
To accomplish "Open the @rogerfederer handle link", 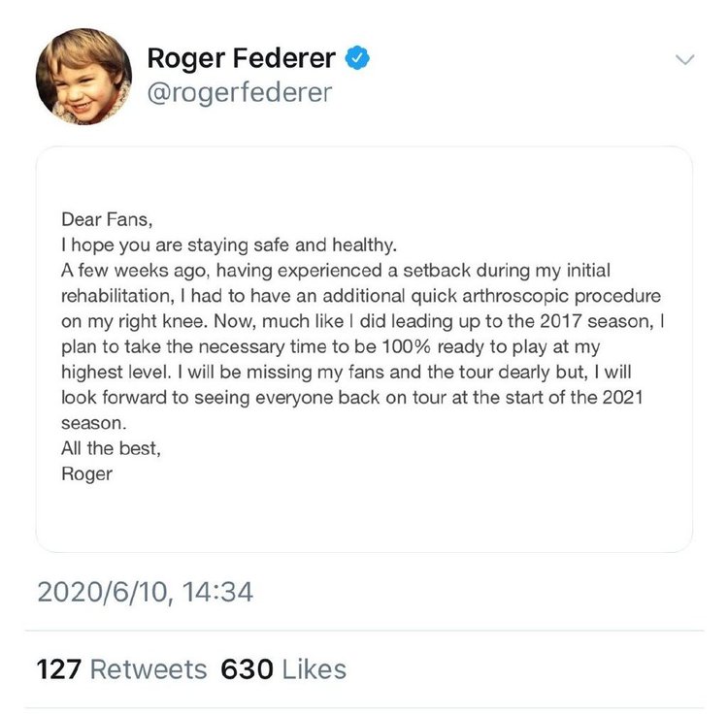I will [x=239, y=92].
